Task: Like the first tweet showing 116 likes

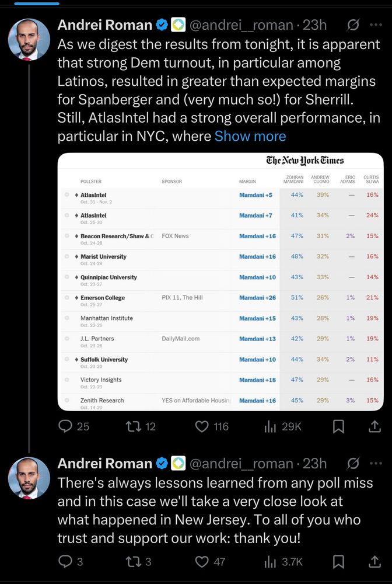Action: pyautogui.click(x=212, y=426)
